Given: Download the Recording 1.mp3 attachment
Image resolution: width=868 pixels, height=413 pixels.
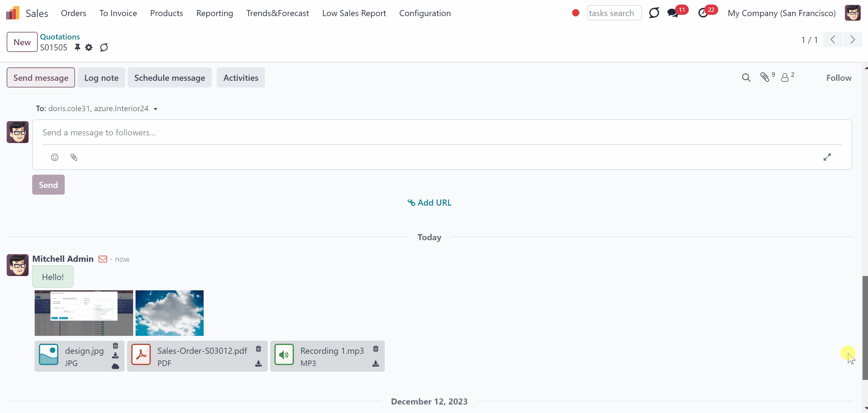Looking at the screenshot, I should tap(376, 364).
